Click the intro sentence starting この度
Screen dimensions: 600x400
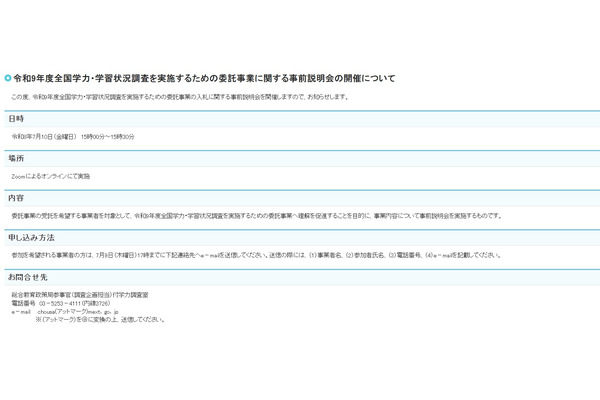pyautogui.click(x=180, y=97)
